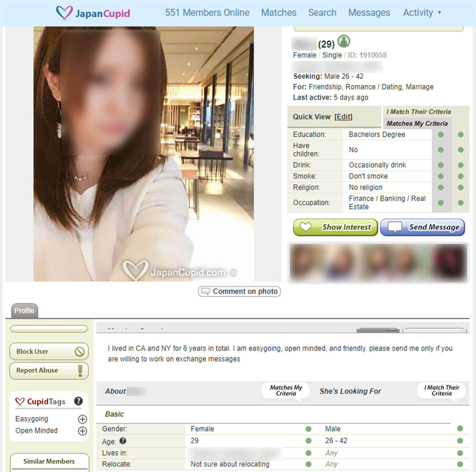The width and height of the screenshot is (476, 472).
Task: Click the green online status icon
Action: tap(343, 41)
